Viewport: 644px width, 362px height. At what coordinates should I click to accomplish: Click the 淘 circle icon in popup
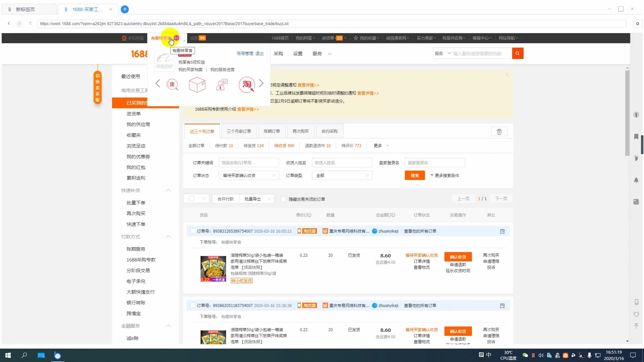pos(247,84)
